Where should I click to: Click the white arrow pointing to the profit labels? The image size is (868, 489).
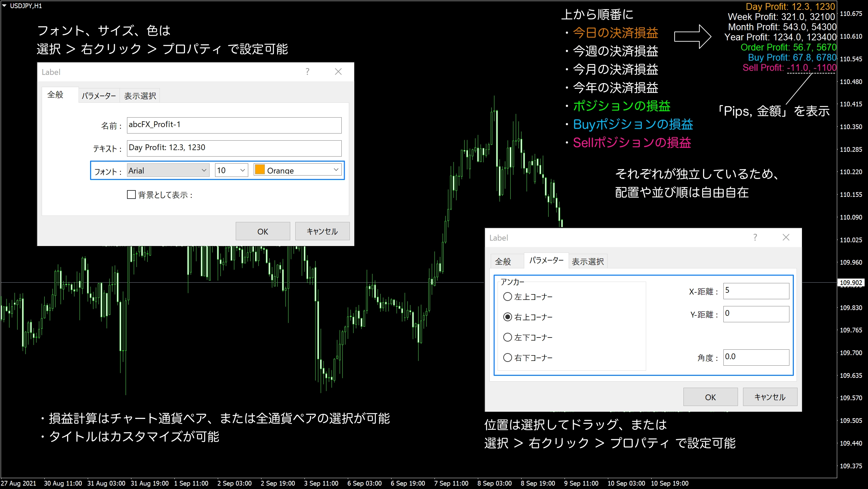tap(693, 36)
